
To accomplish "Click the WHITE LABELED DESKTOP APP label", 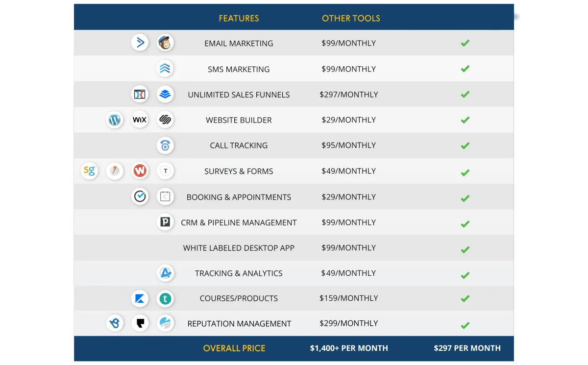I will 239,248.
